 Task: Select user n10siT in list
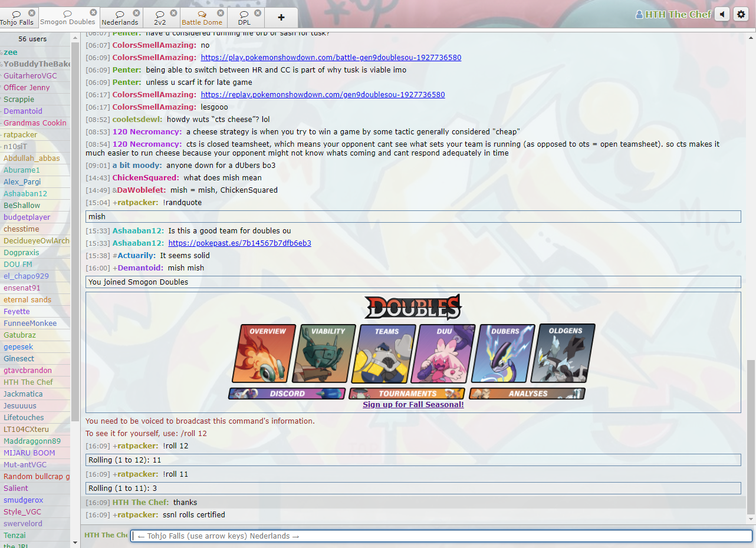click(x=35, y=147)
